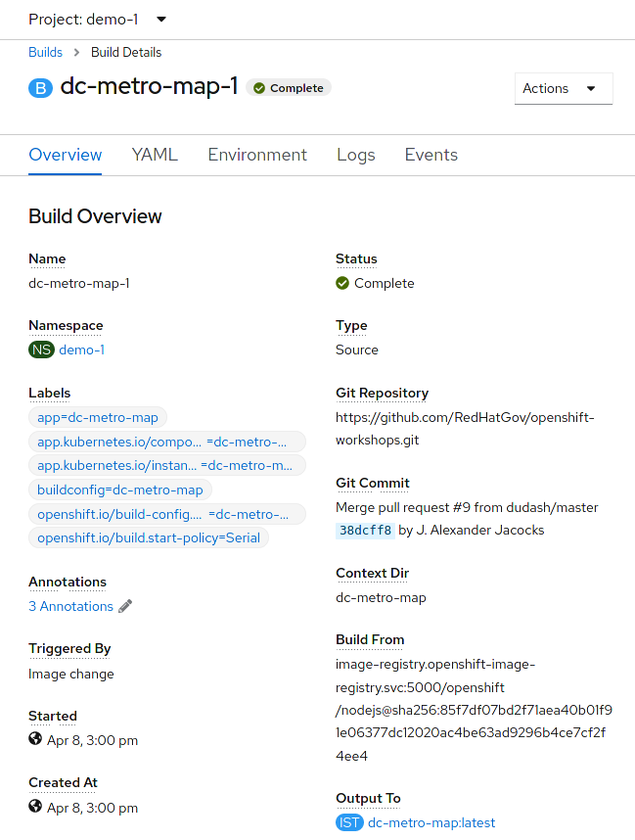The width and height of the screenshot is (635, 840).
Task: Click the blue B build icon
Action: [41, 88]
